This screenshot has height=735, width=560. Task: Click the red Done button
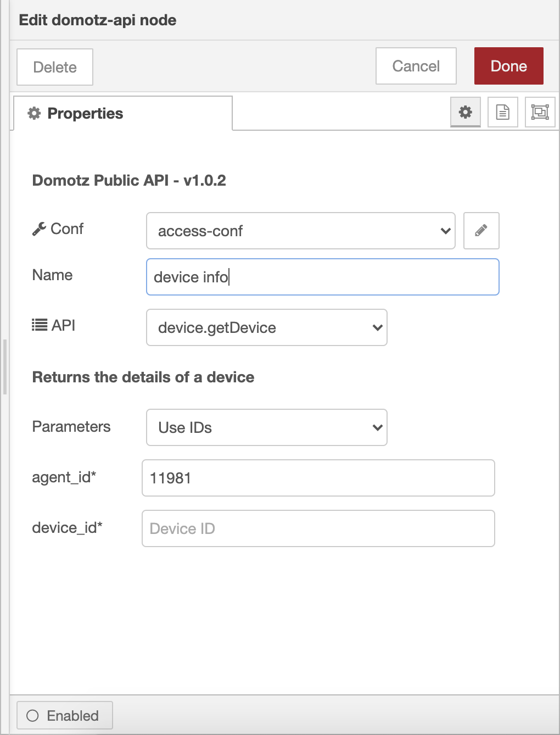[509, 66]
